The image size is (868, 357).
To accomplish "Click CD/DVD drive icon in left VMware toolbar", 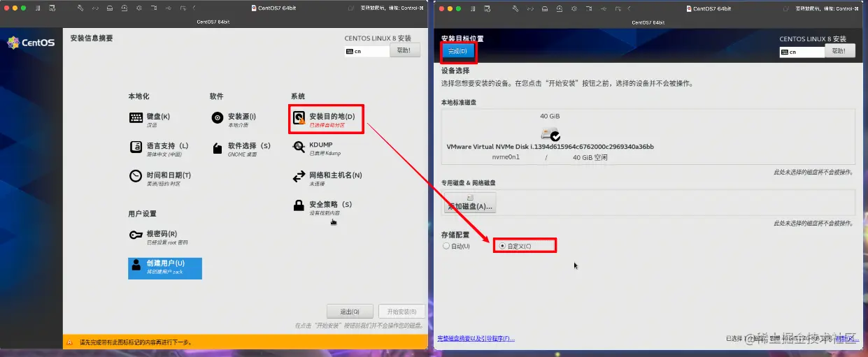I will point(124,8).
